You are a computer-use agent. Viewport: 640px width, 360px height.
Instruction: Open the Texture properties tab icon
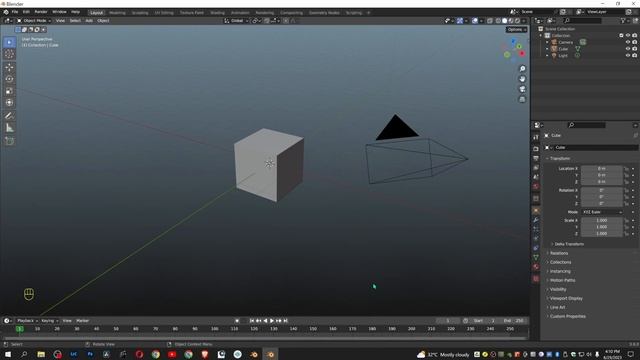click(x=536, y=279)
